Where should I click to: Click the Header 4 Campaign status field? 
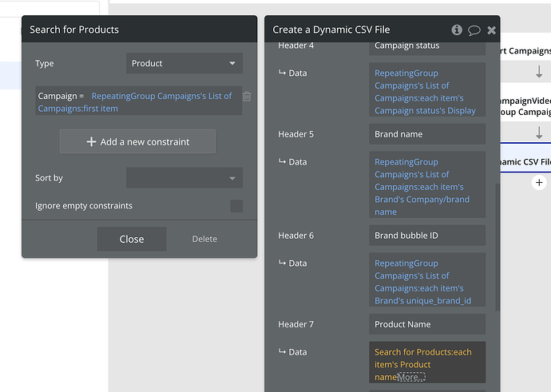[x=427, y=46]
